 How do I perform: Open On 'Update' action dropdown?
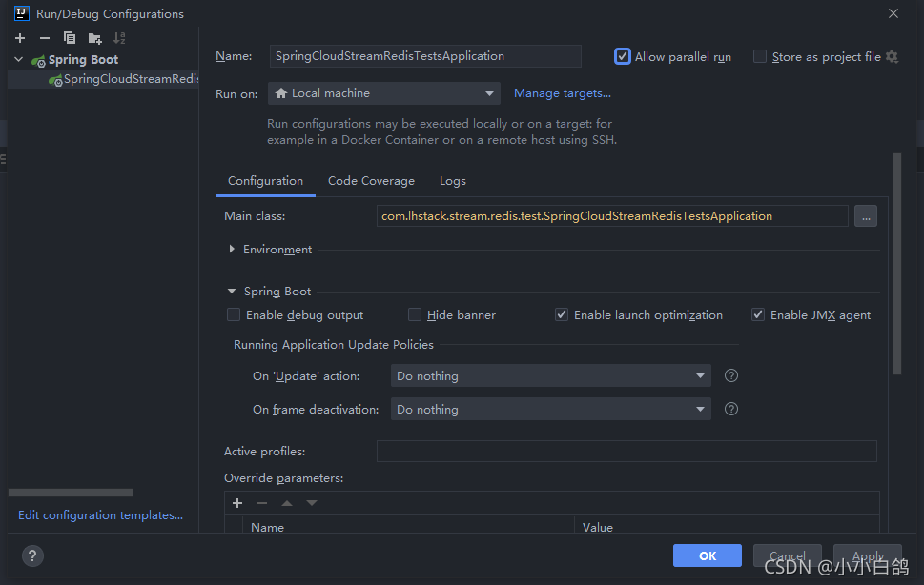[551, 375]
